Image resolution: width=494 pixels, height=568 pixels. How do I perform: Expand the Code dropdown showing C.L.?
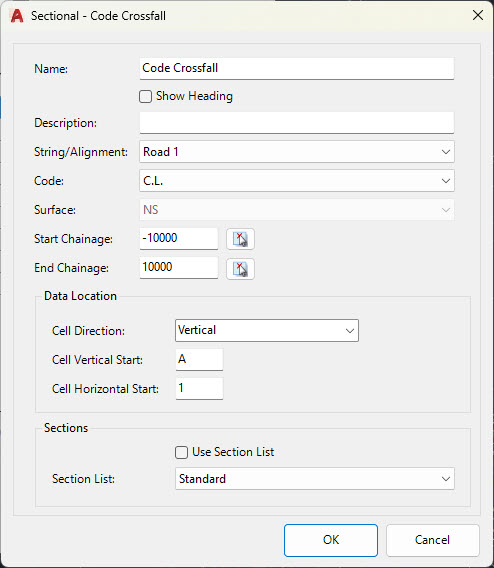tap(297, 181)
